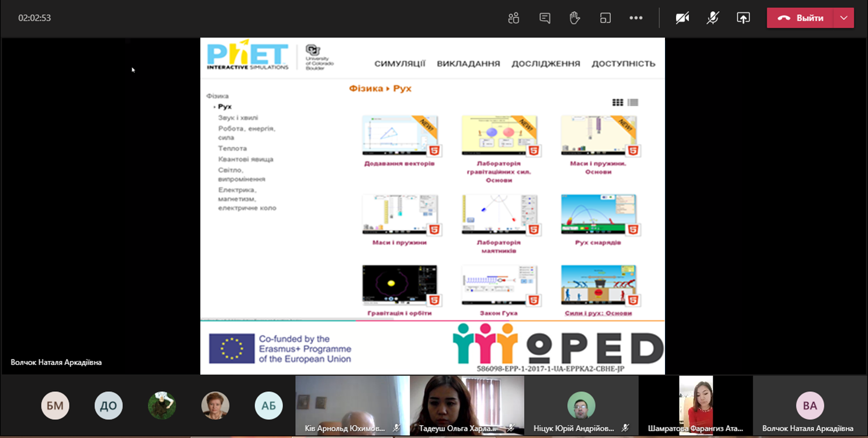
Task: Open the ВИКЛАДАННЯ menu
Action: [468, 63]
